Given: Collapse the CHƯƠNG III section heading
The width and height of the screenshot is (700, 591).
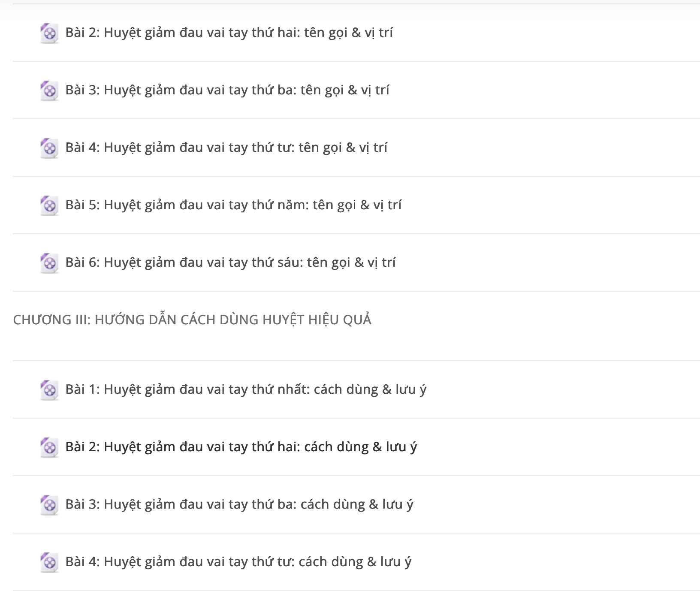Looking at the screenshot, I should (192, 320).
